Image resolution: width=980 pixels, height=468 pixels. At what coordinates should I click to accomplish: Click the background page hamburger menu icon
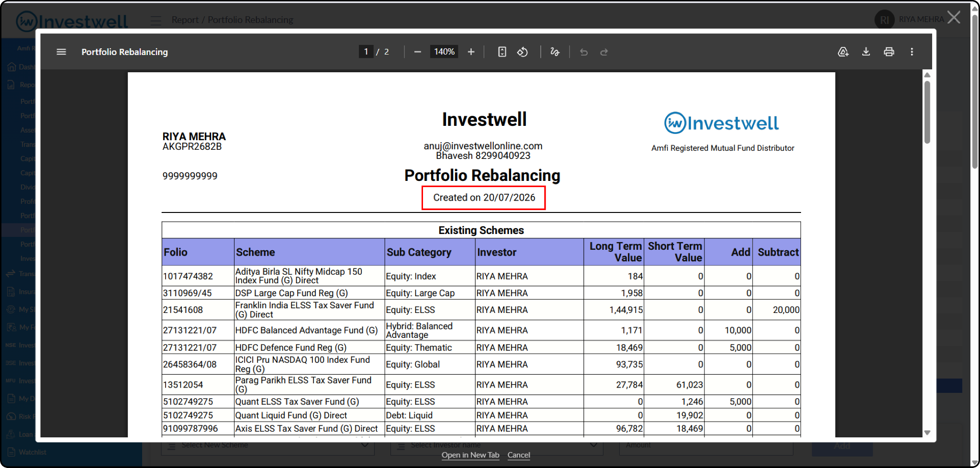(x=156, y=20)
